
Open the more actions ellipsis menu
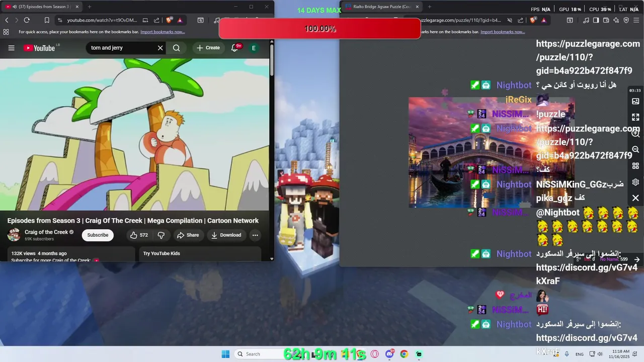tap(255, 235)
